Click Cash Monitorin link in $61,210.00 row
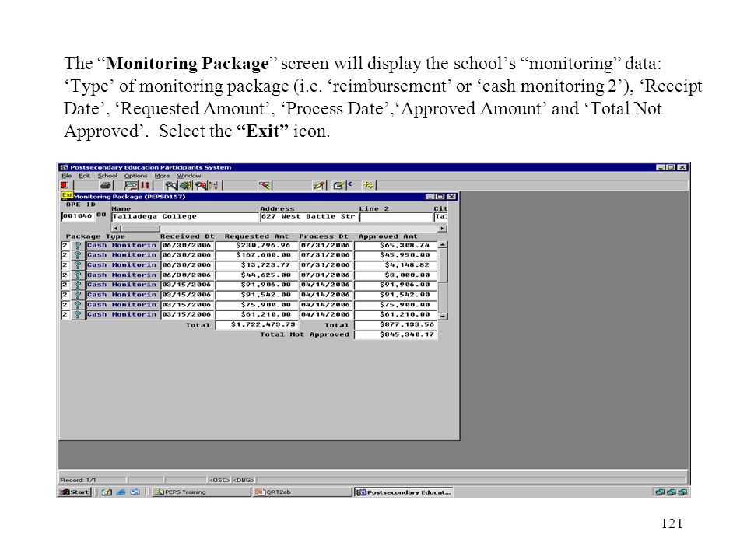The image size is (747, 560). pos(121,315)
